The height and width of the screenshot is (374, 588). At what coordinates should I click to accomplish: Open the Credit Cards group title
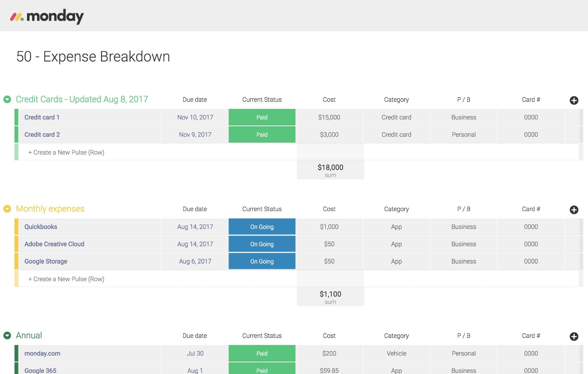[82, 99]
